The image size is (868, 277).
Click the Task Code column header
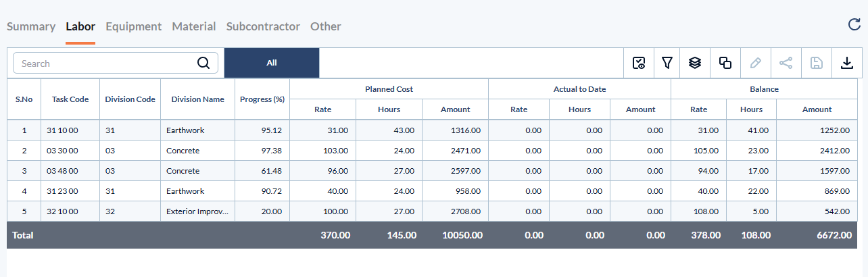click(x=70, y=99)
